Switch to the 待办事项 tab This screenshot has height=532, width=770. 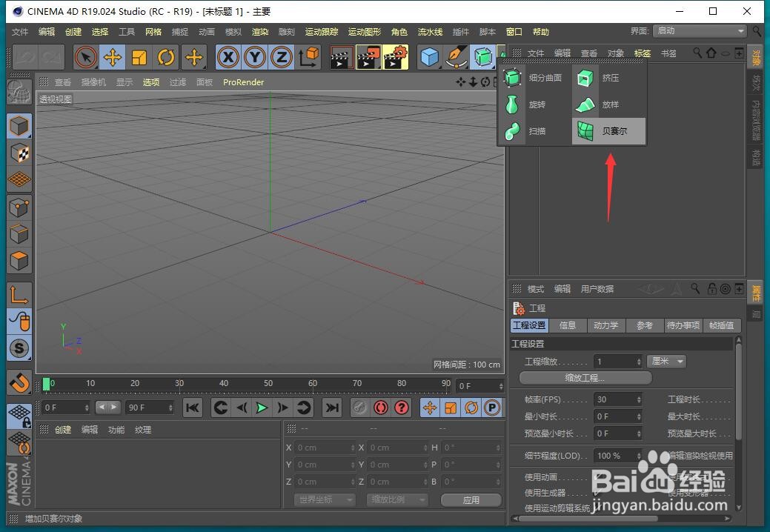click(683, 325)
